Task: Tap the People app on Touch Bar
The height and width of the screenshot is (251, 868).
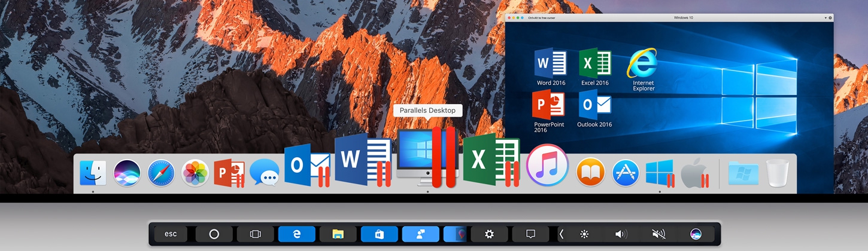Action: (x=421, y=234)
